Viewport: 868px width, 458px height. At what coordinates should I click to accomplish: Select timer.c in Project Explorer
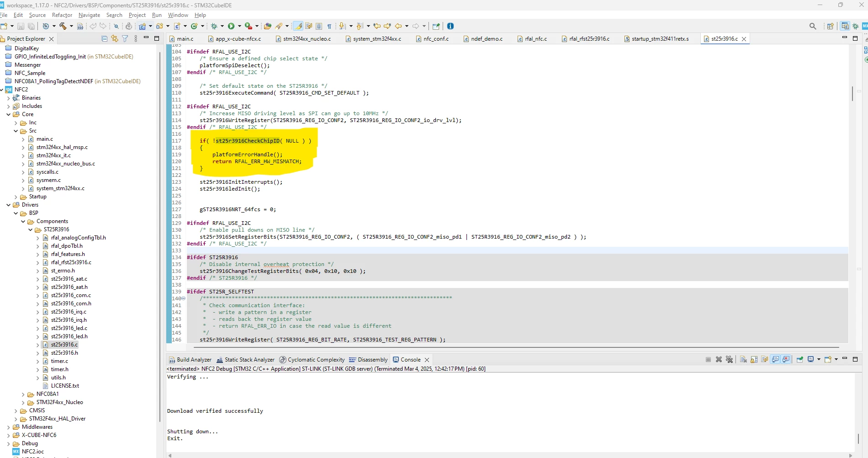tap(59, 361)
